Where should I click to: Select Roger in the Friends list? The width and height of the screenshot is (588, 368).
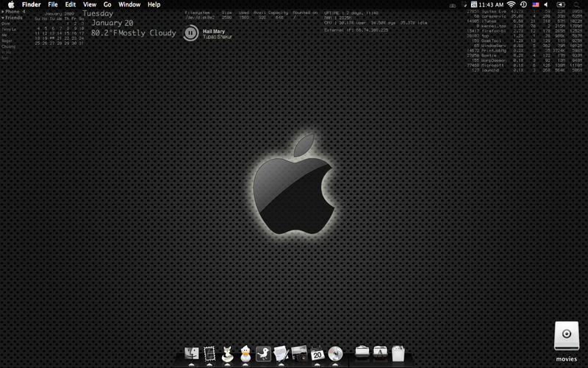[x=7, y=40]
